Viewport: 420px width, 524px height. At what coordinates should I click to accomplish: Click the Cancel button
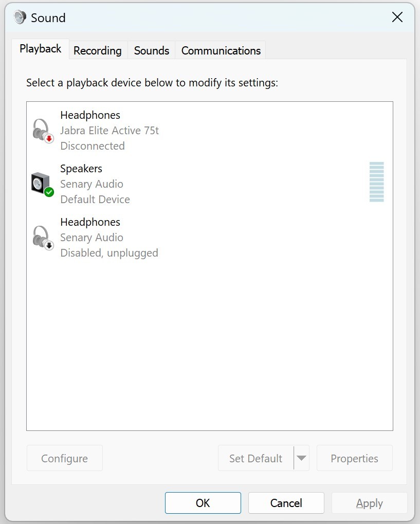point(286,503)
